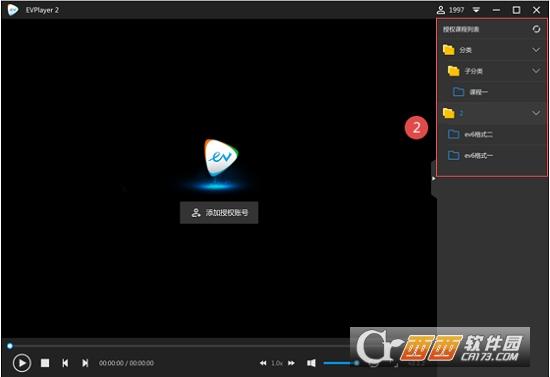Open the 课程一 course item
Image resolution: width=550 pixels, height=377 pixels.
(x=492, y=92)
